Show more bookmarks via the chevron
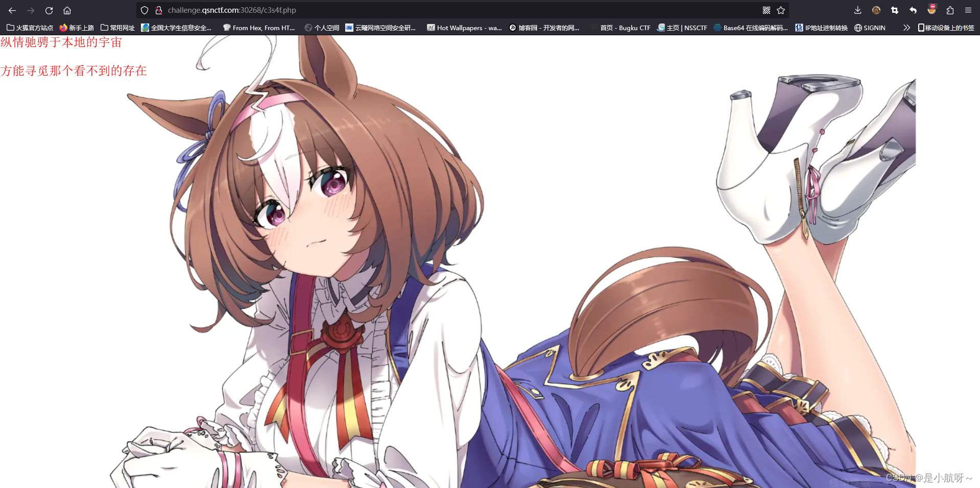 tap(906, 28)
